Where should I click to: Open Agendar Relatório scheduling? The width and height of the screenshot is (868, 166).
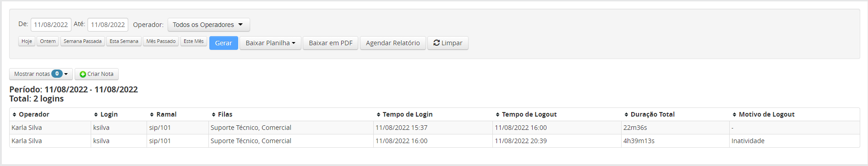[393, 43]
